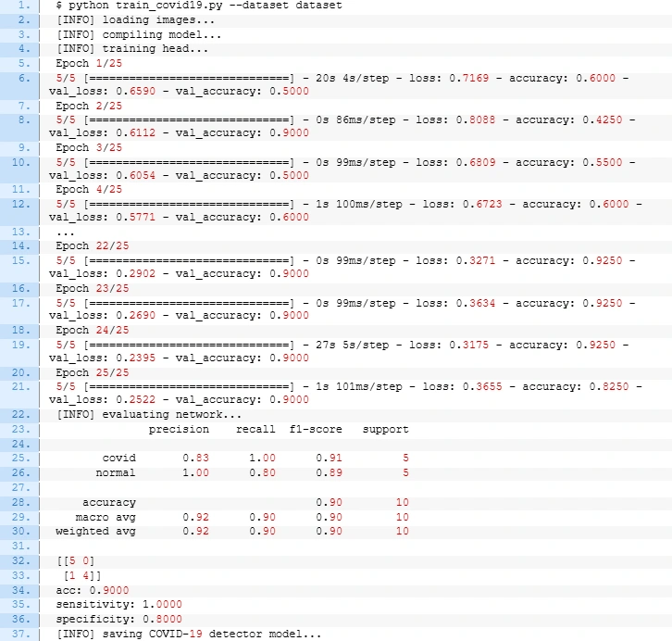Click covid f1-score value 0.91

329,458
